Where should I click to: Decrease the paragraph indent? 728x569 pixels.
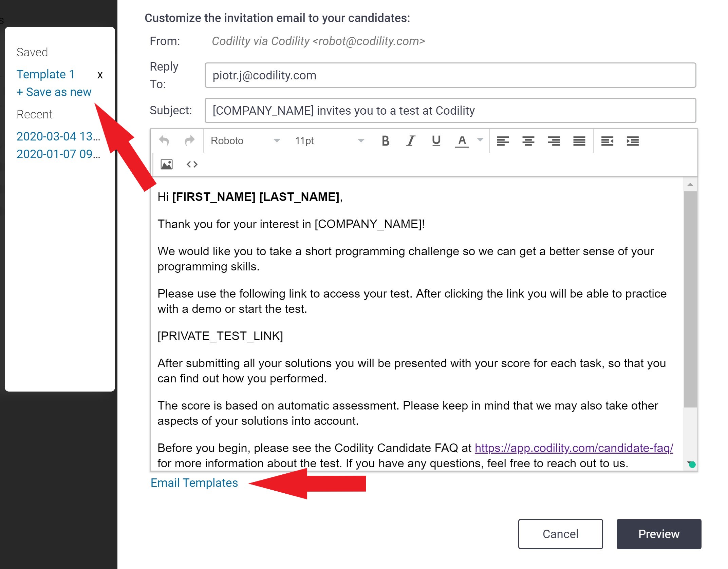(x=607, y=141)
